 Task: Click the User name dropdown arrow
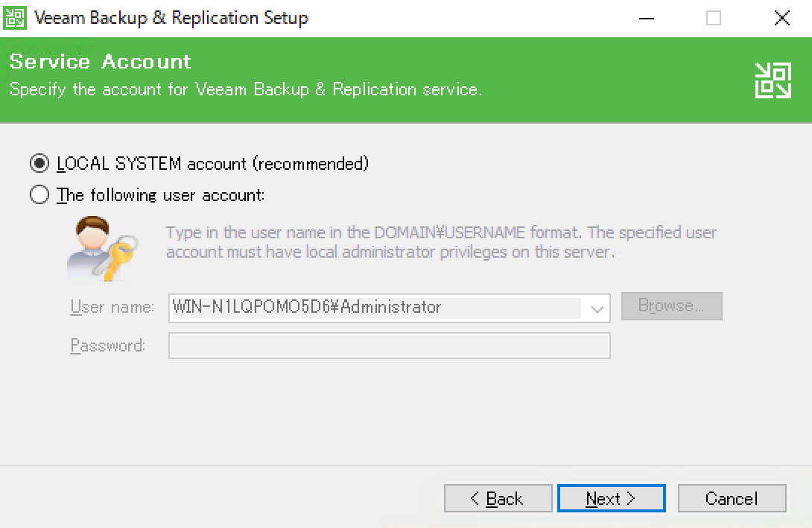click(x=597, y=306)
